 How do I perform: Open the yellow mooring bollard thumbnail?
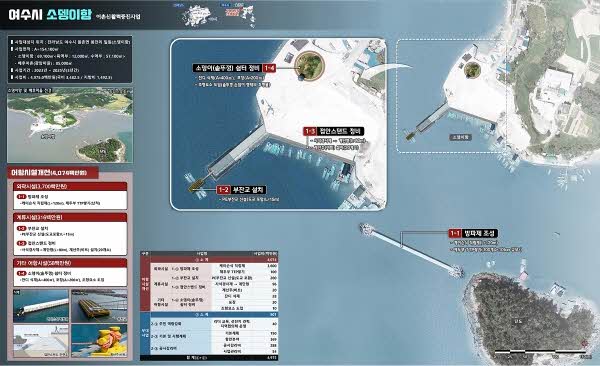coord(99,341)
